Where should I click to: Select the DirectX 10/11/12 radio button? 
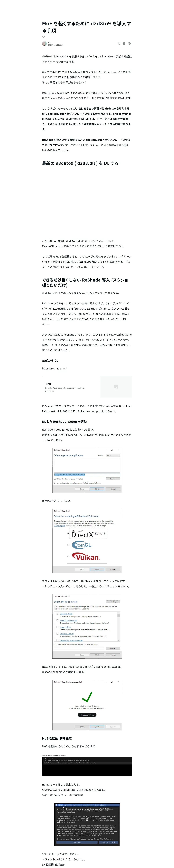pos(68,534)
